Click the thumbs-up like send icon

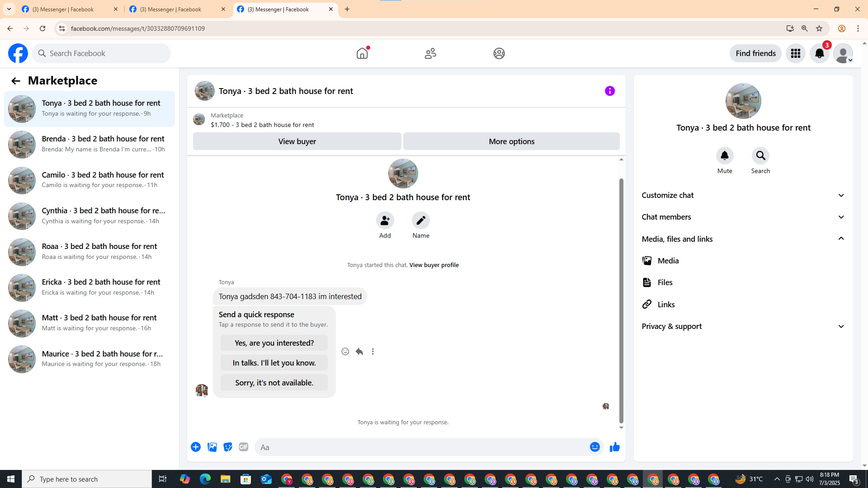click(x=614, y=447)
